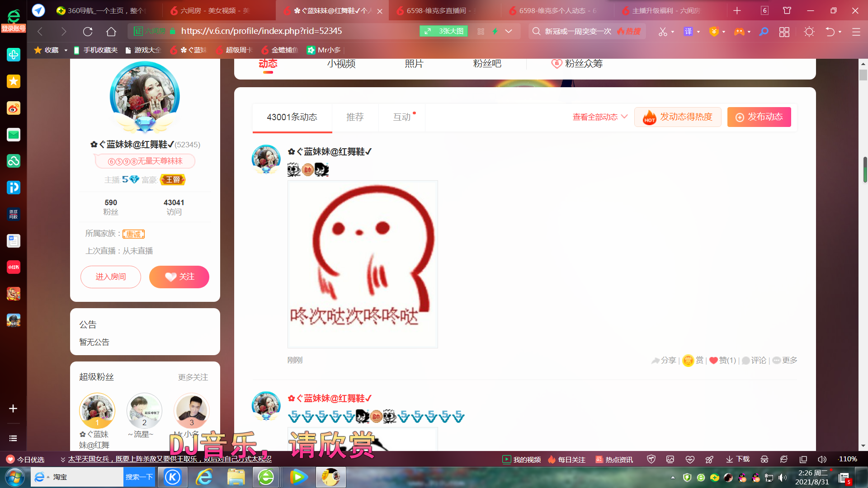The height and width of the screenshot is (488, 868).
Task: Open the green mail sidebar icon
Action: point(14,135)
